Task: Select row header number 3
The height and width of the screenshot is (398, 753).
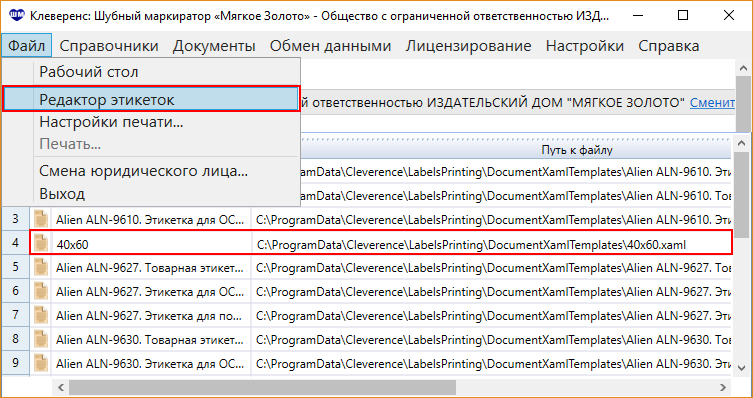Action: (15, 220)
